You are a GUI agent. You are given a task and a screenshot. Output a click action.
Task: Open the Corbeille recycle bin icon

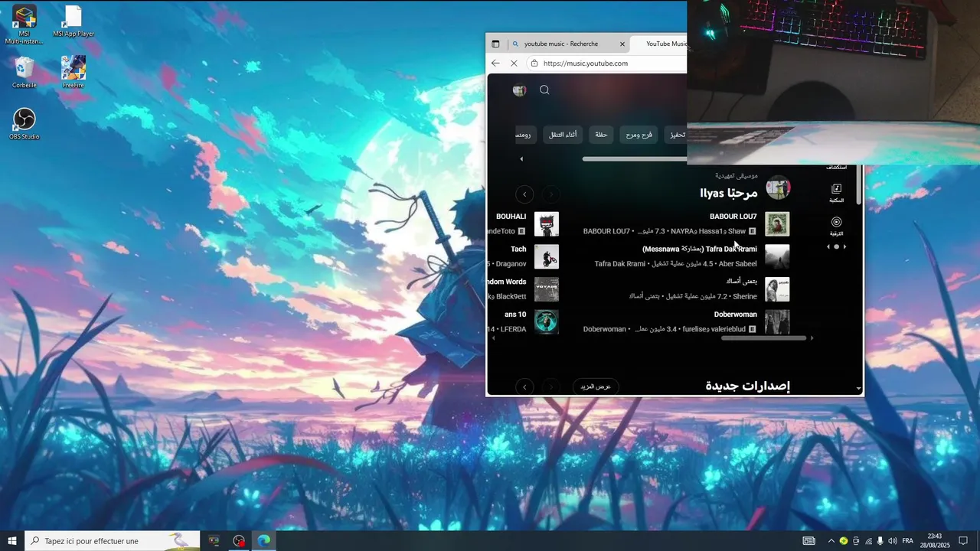pos(24,73)
